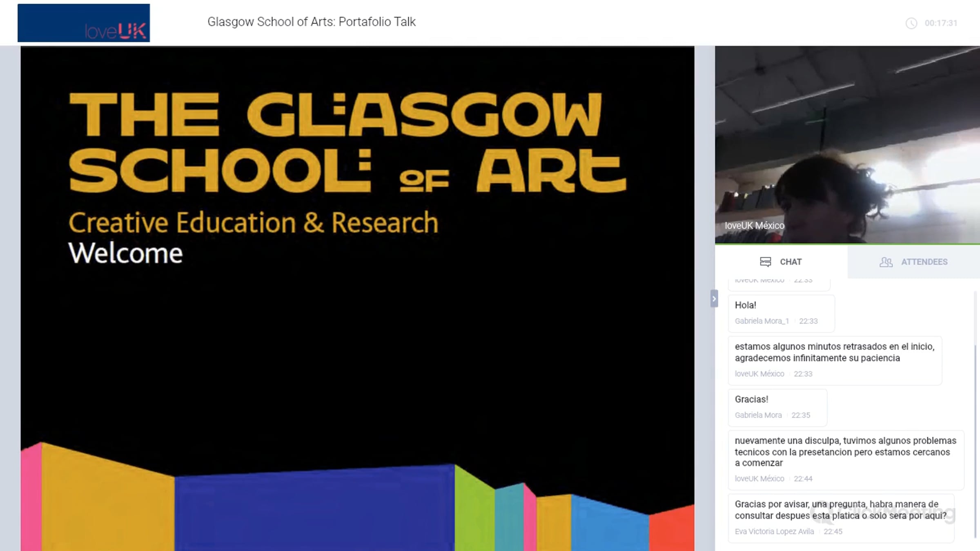Click the timestamp 22:45
The height and width of the screenshot is (551, 980).
(x=833, y=531)
